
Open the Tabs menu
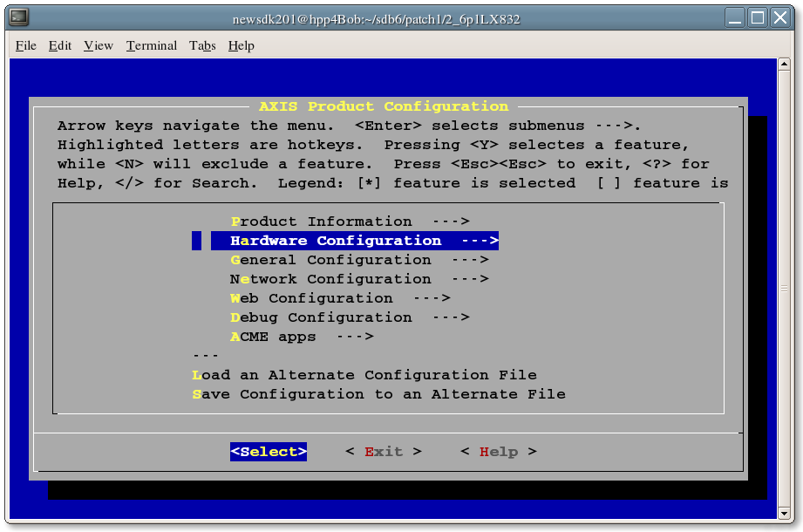tap(202, 45)
